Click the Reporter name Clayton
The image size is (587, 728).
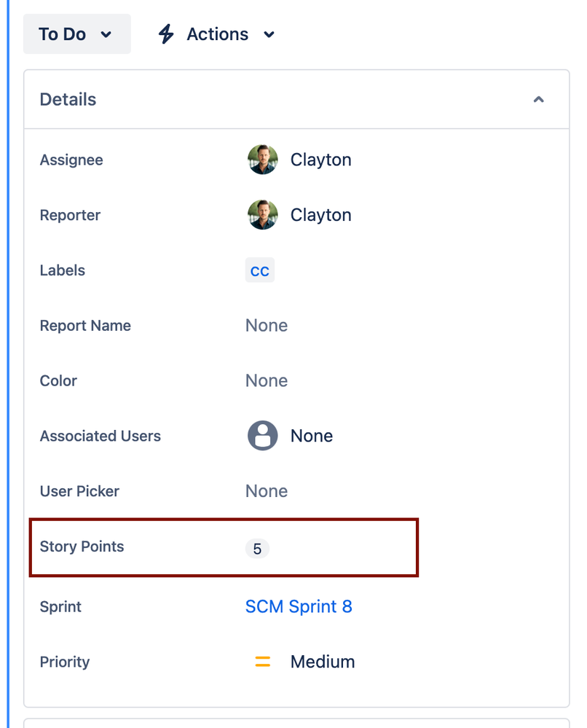320,215
